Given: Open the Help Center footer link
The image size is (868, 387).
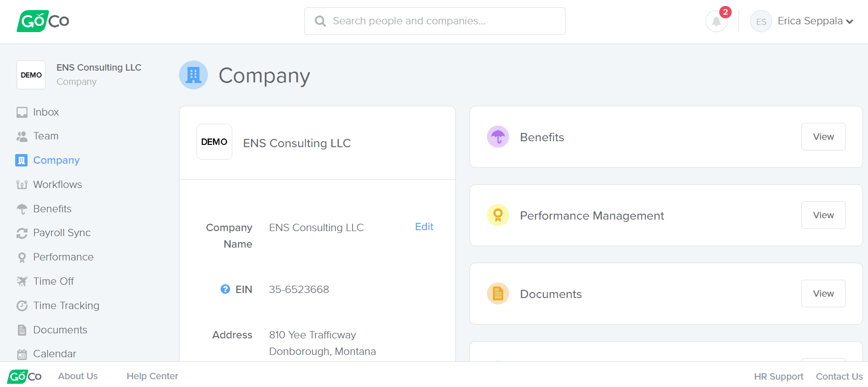Looking at the screenshot, I should tap(152, 376).
